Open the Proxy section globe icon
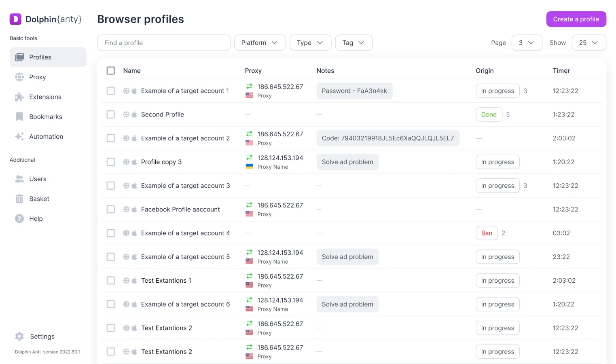 point(19,77)
